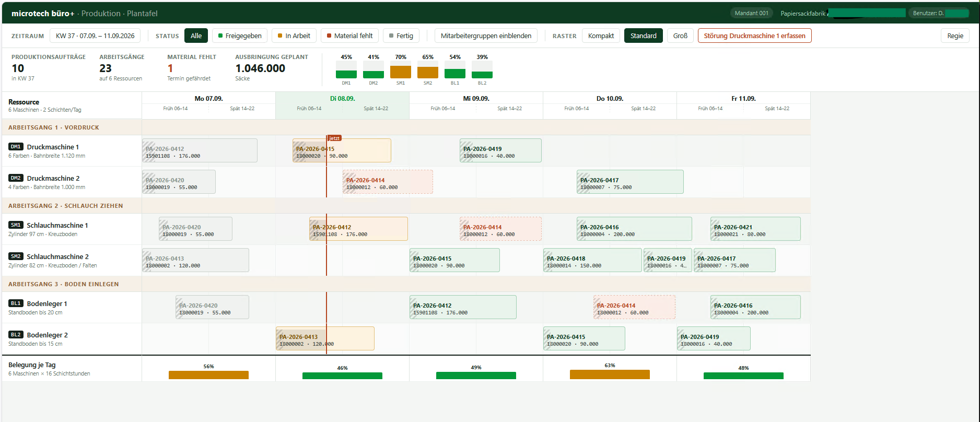Open order PA-2026-0416 on Schlauchmaschine 1
980x422 pixels.
pyautogui.click(x=634, y=229)
